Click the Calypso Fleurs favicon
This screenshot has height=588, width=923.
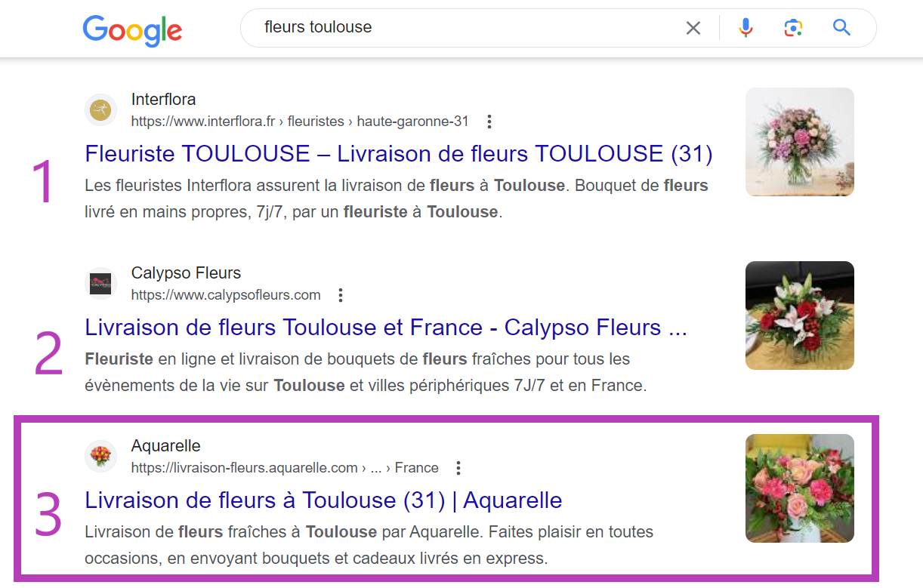[x=100, y=284]
